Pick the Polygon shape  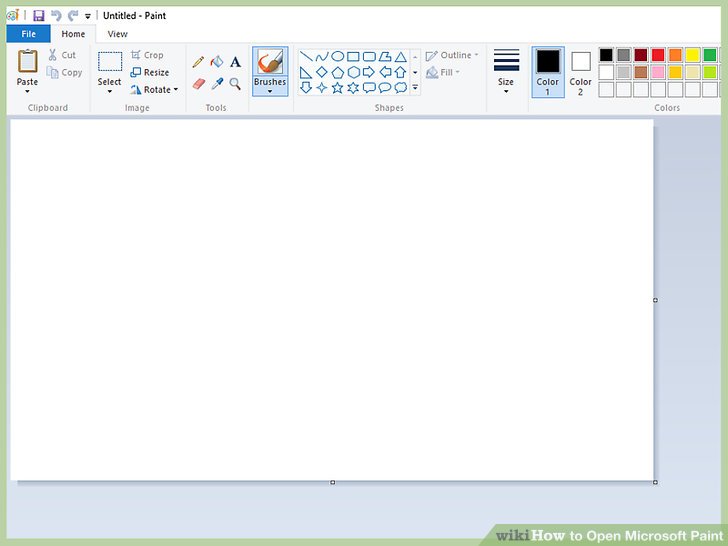[x=385, y=57]
